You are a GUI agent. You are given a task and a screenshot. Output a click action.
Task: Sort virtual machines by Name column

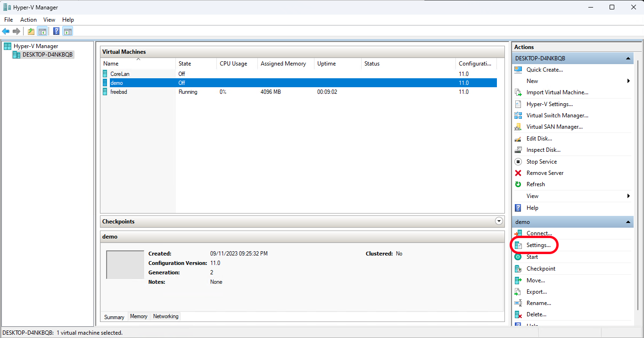tap(138, 64)
